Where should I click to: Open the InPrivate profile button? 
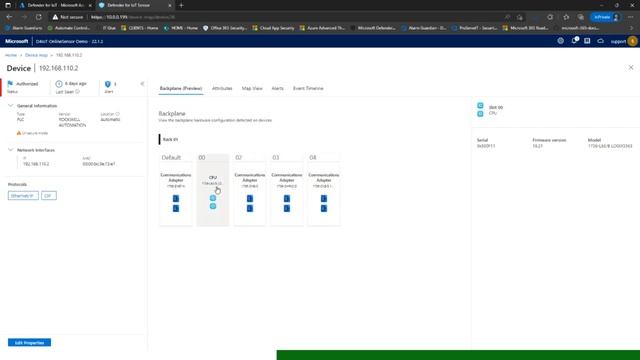click(x=606, y=17)
